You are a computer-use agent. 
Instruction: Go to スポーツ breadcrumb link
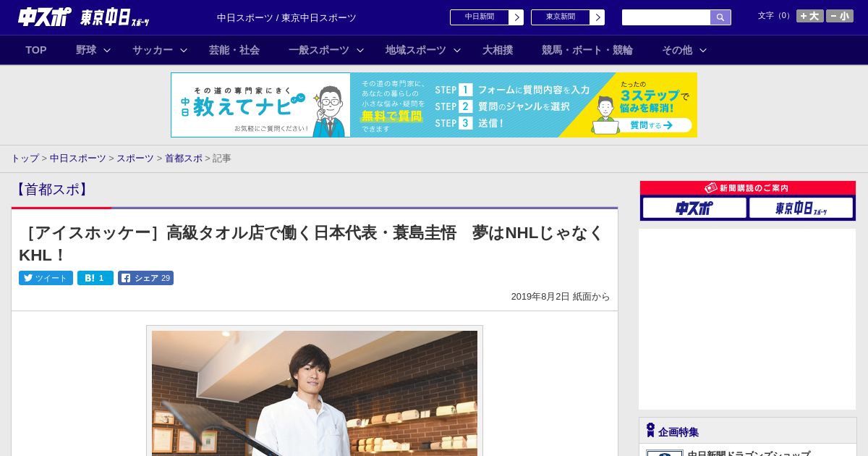click(135, 158)
